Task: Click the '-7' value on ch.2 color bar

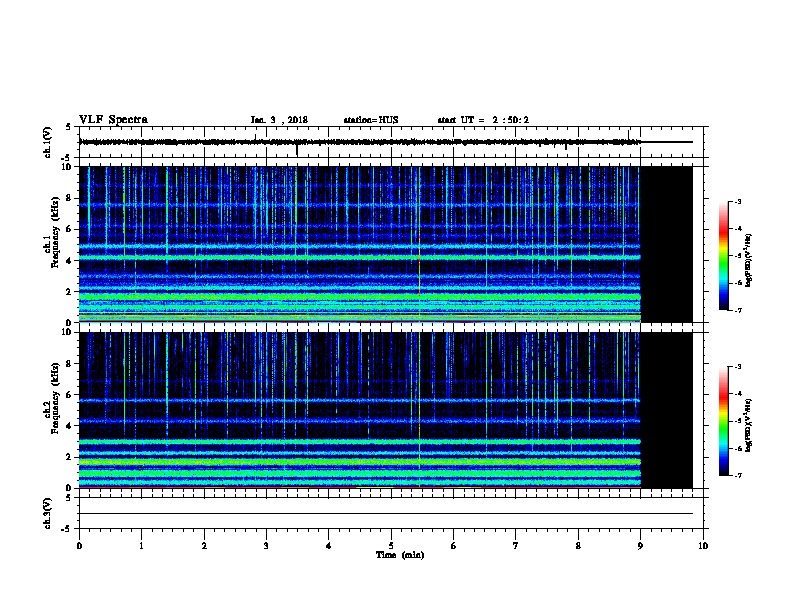Action: point(737,476)
